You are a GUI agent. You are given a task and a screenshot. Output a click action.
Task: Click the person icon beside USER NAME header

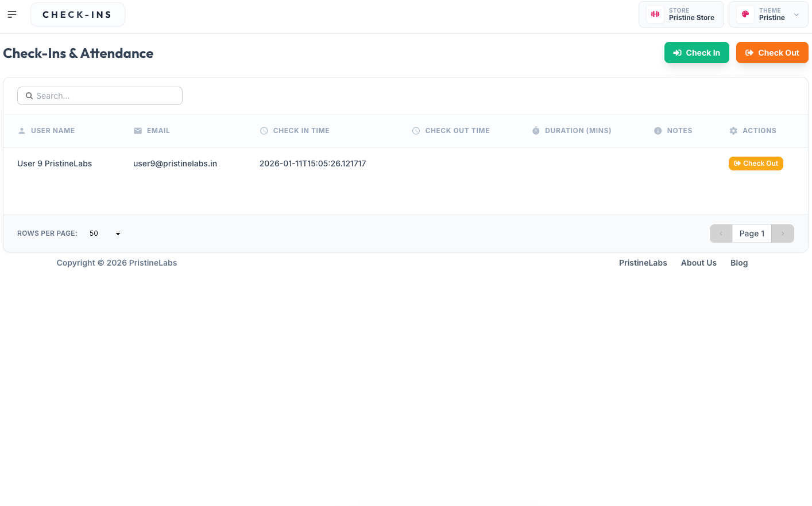point(22,131)
